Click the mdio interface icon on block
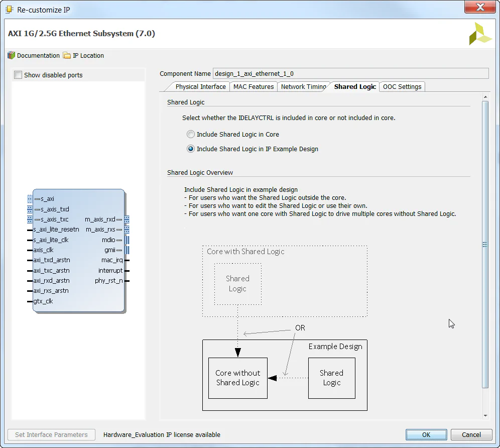 click(120, 240)
